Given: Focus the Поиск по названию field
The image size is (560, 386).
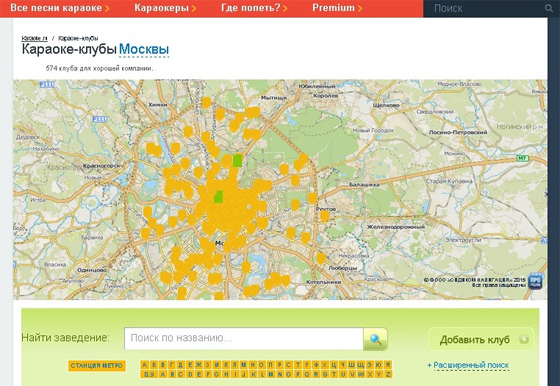Looking at the screenshot, I should click(244, 338).
